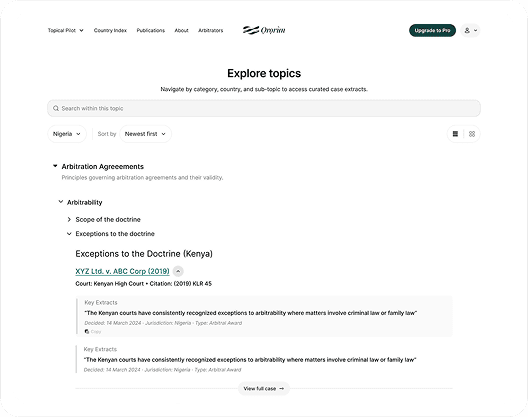Collapse the Arbitration Agreements section

tap(55, 166)
